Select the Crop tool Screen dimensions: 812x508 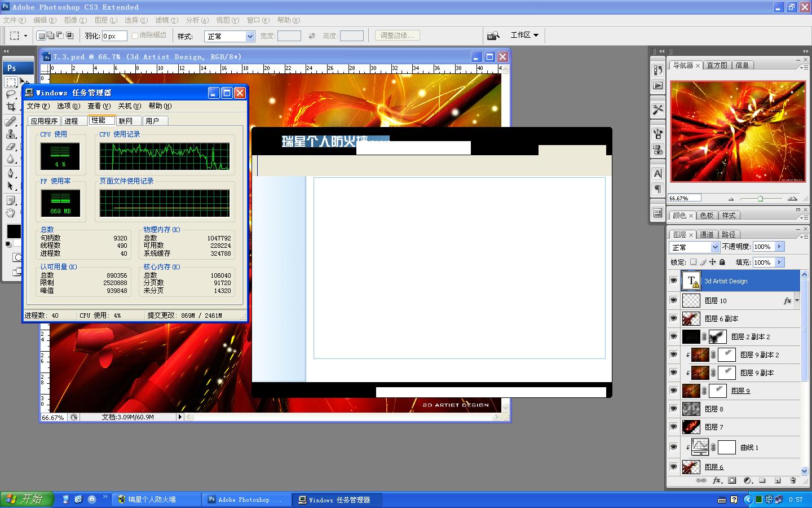[11, 107]
